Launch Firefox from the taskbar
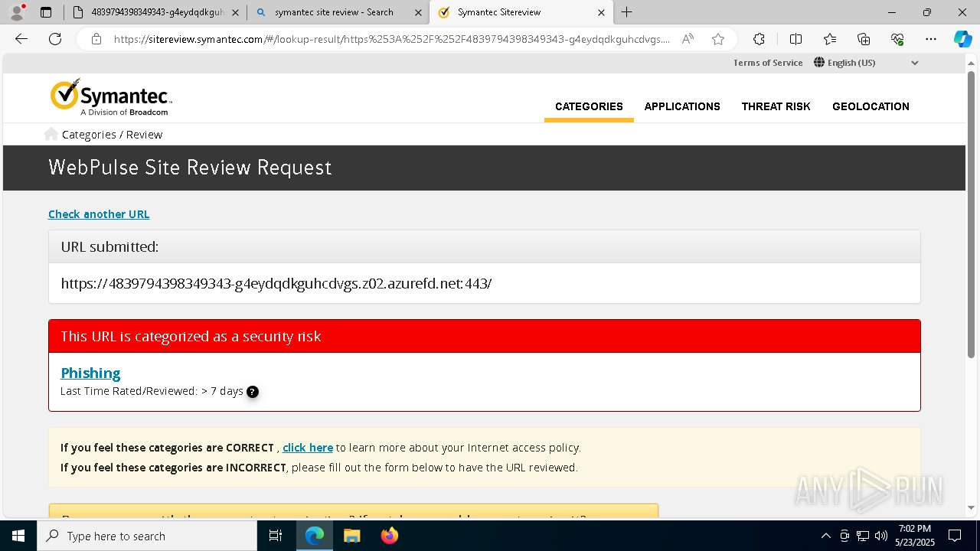980x551 pixels. click(x=390, y=536)
